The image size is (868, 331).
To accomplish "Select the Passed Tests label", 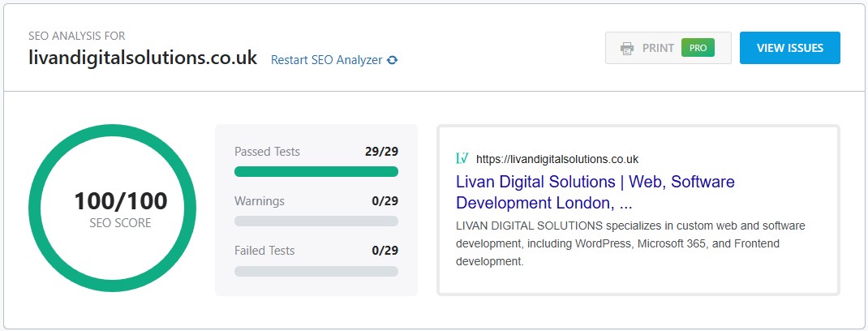I will coord(267,152).
